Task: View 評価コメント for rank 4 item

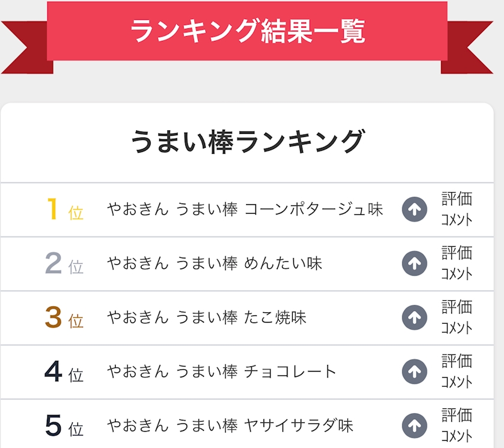Action: [457, 371]
